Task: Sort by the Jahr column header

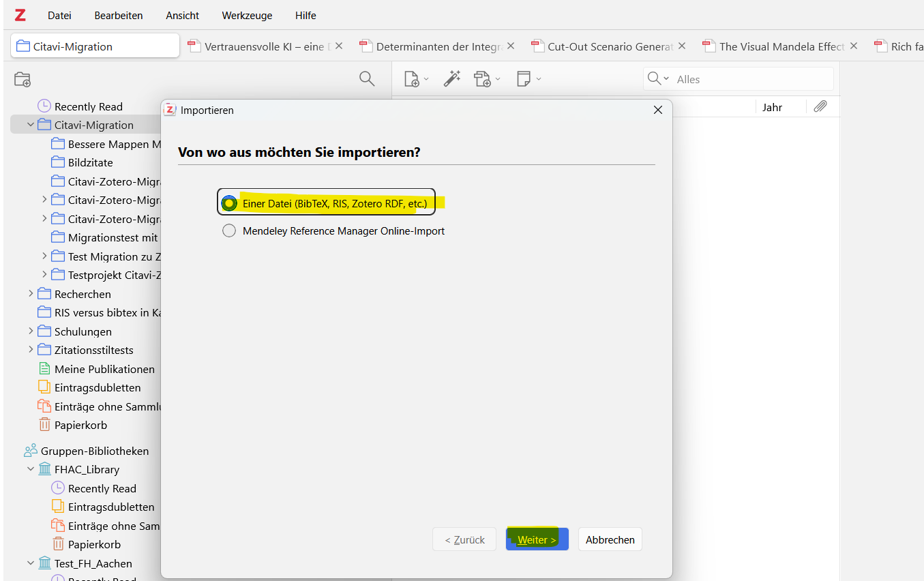Action: click(x=772, y=107)
